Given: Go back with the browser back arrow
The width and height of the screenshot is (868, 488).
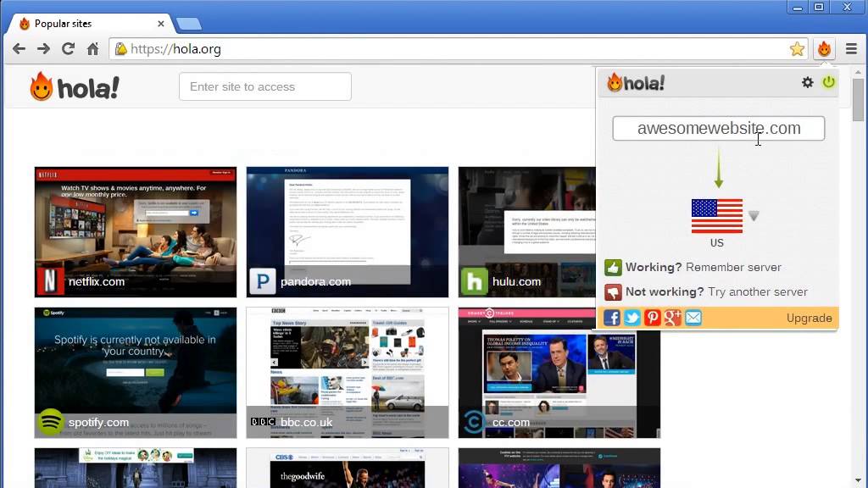Looking at the screenshot, I should pos(19,48).
